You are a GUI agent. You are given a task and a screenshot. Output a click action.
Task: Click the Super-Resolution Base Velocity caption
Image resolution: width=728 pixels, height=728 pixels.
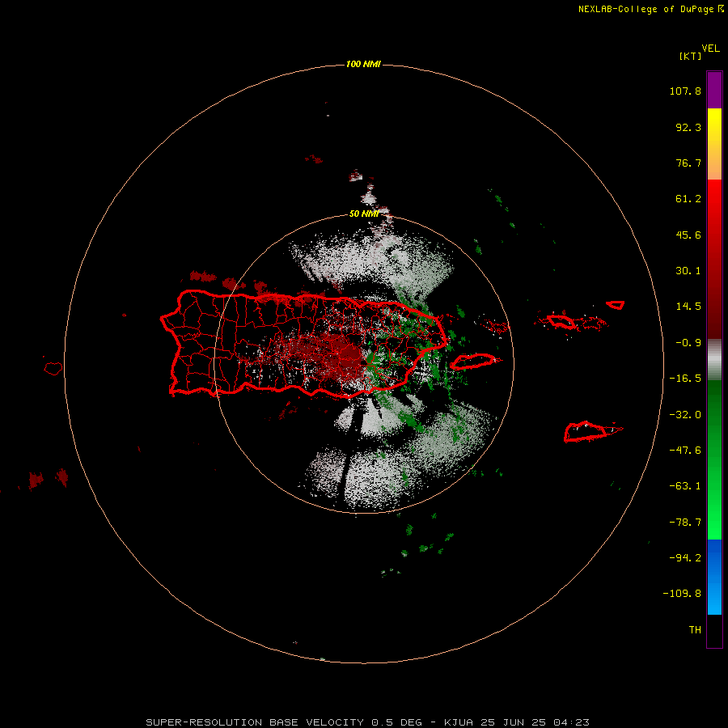coord(368,722)
